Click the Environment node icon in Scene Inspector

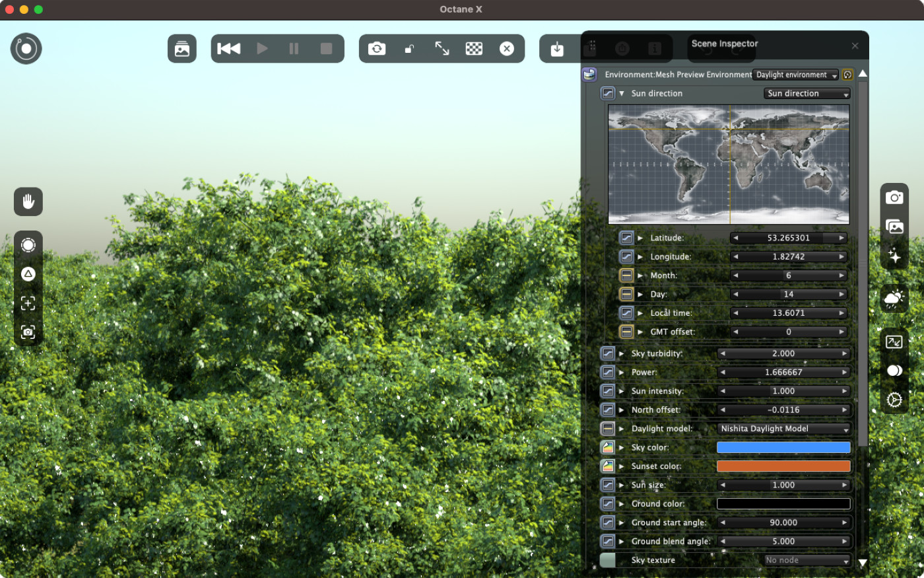(589, 75)
